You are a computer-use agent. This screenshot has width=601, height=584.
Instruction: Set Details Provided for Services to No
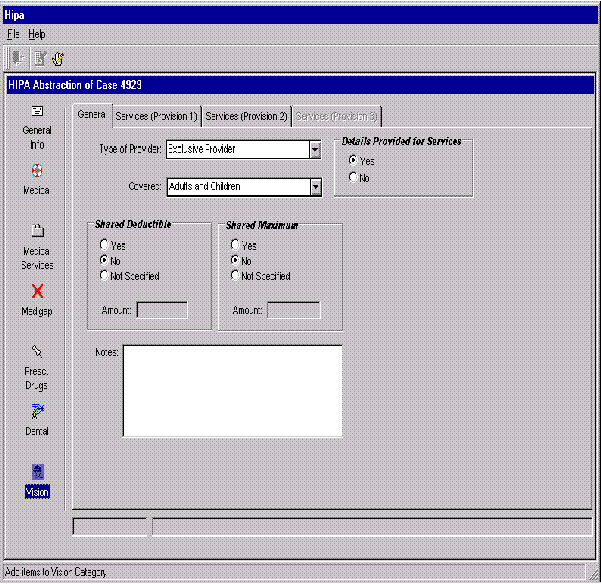[x=352, y=177]
